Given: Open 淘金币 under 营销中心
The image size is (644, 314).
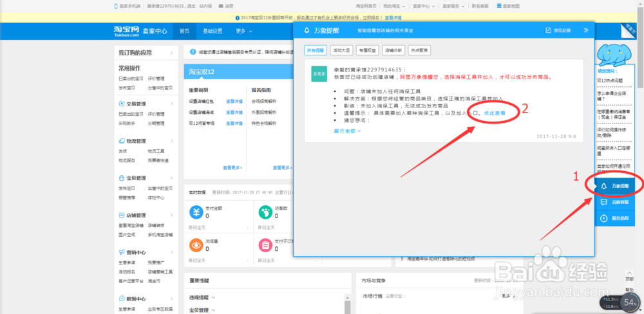Looking at the screenshot, I should [154, 281].
